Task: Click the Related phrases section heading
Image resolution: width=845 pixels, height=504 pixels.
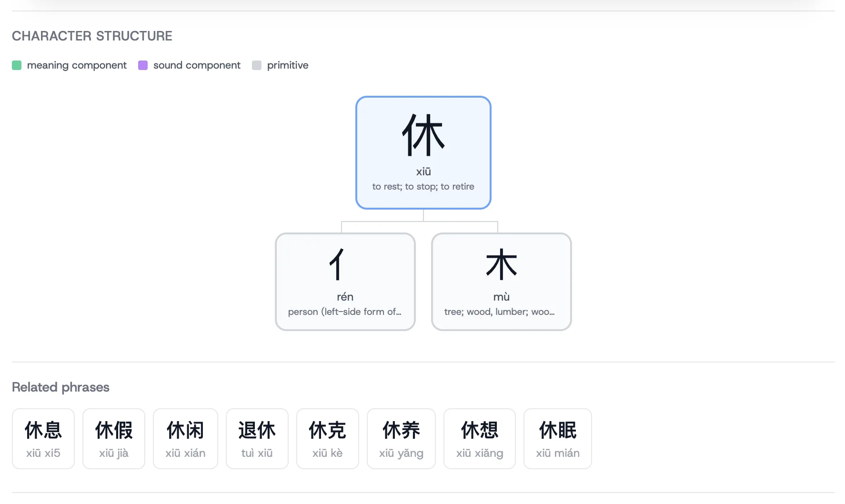Action: tap(60, 387)
